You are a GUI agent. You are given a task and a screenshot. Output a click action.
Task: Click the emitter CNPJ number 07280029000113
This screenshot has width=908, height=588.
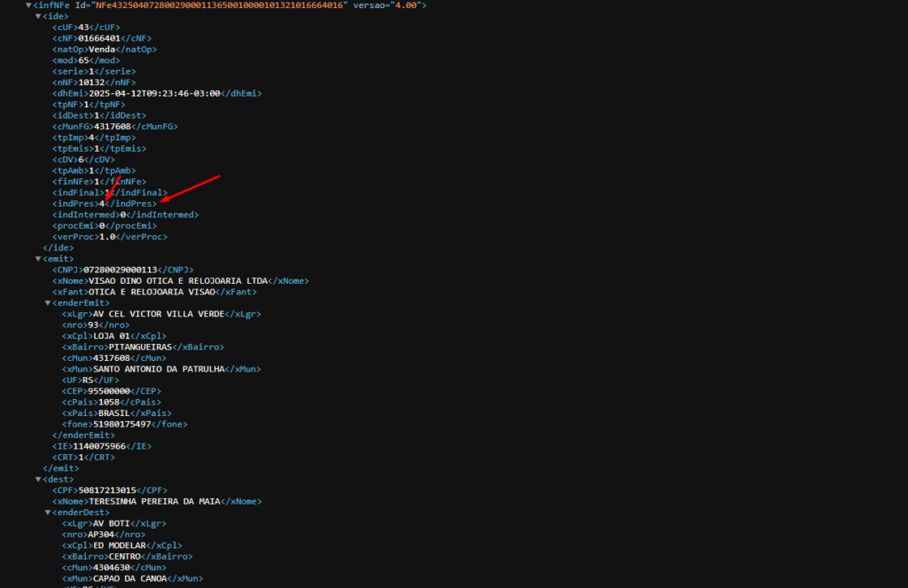coord(119,270)
